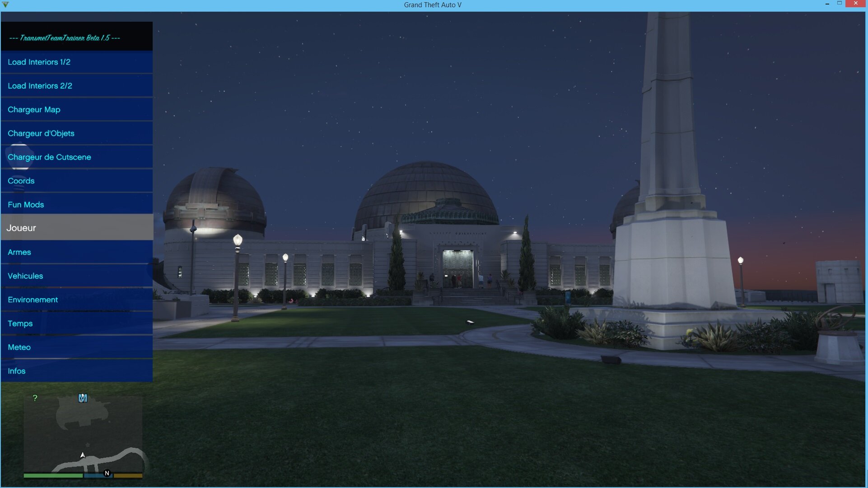Image resolution: width=868 pixels, height=488 pixels.
Task: Click the North compass marker
Action: (x=107, y=473)
